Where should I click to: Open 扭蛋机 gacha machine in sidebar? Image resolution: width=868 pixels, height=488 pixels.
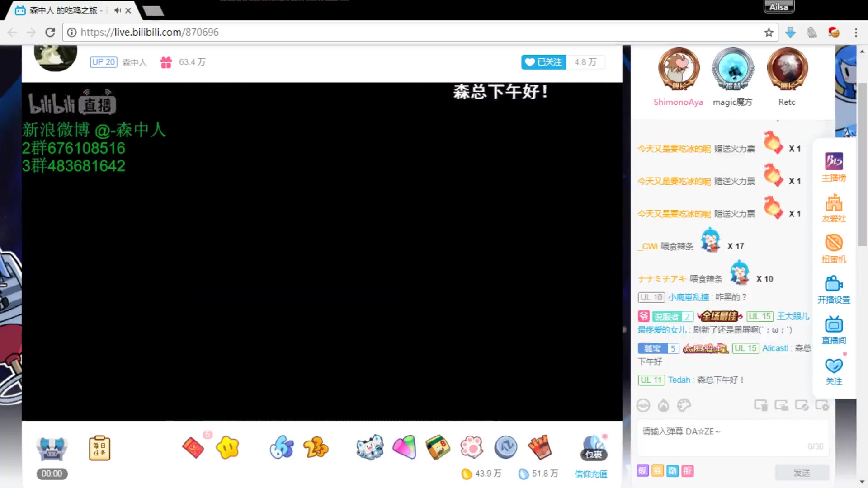click(834, 249)
